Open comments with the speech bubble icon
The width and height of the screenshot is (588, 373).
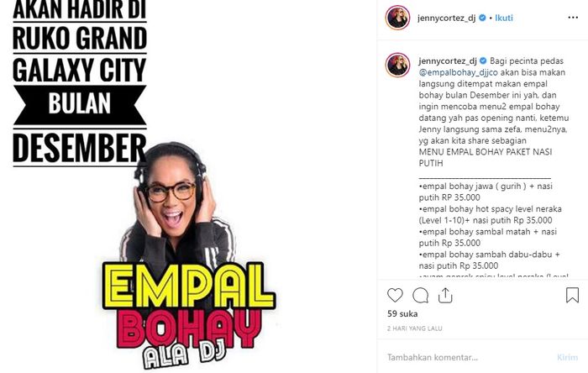pos(420,296)
